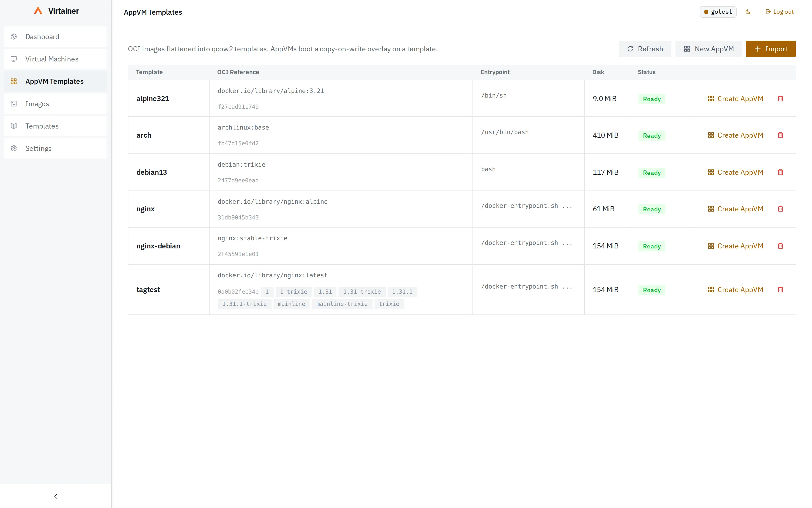Delete the arch template
This screenshot has width=812, height=508.
coord(781,135)
